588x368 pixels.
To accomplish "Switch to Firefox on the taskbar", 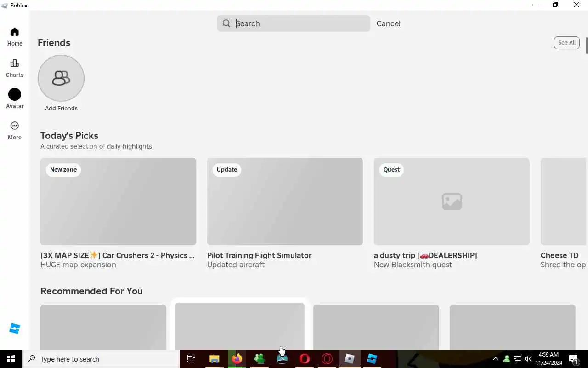I will [x=237, y=359].
